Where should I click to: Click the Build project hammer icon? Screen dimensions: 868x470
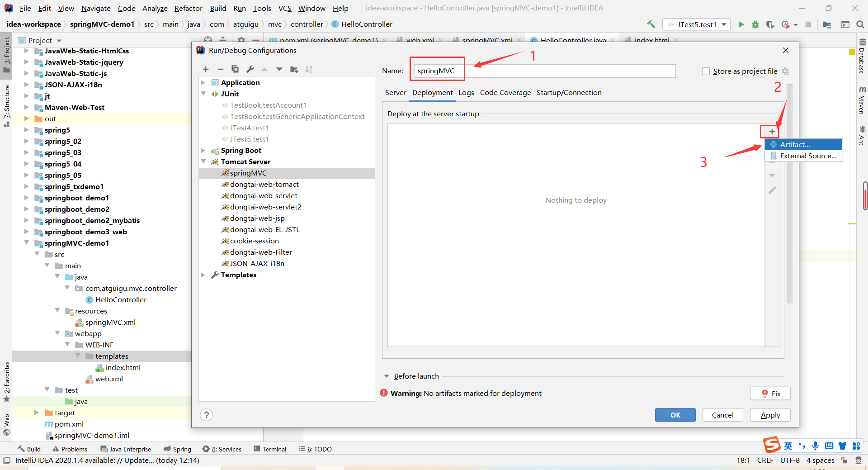651,24
